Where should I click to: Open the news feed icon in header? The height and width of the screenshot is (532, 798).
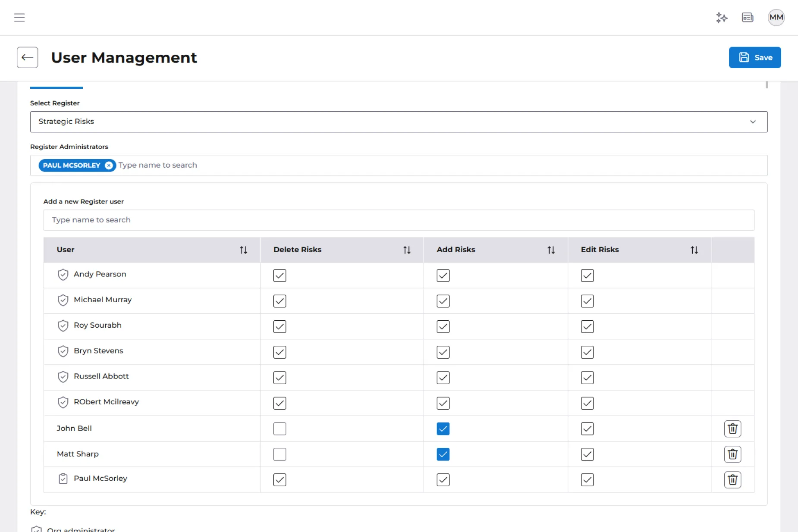point(748,18)
